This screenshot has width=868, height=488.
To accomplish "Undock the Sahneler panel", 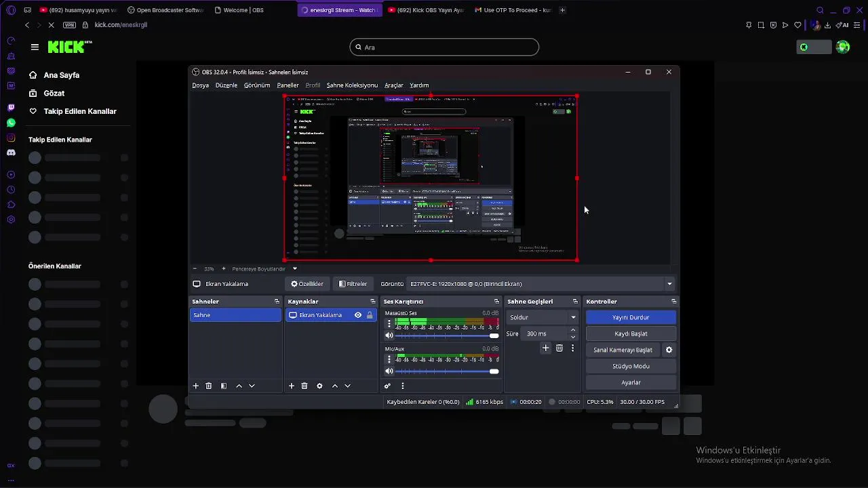I will pyautogui.click(x=277, y=302).
